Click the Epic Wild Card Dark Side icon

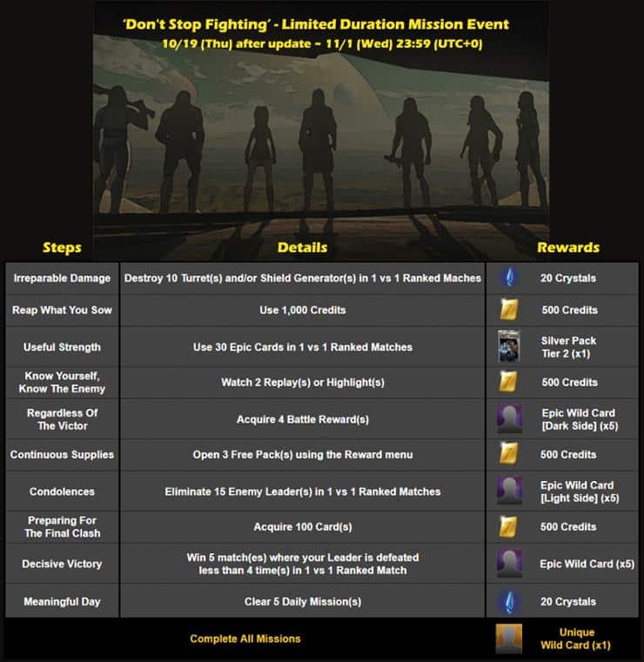click(x=510, y=418)
